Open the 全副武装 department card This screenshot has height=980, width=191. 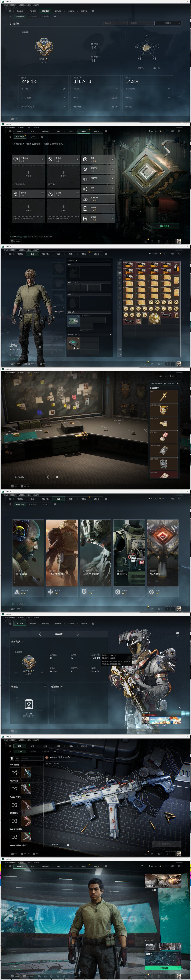pos(129,552)
